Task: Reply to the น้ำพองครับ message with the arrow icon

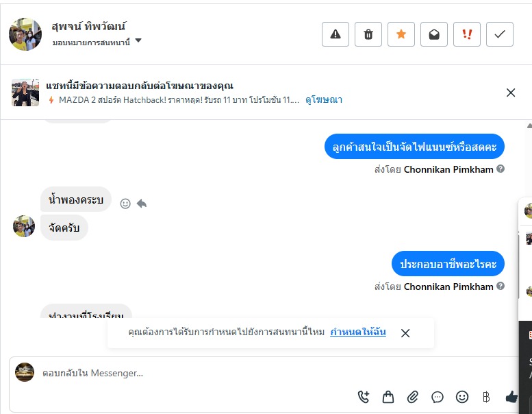Action: click(x=142, y=204)
